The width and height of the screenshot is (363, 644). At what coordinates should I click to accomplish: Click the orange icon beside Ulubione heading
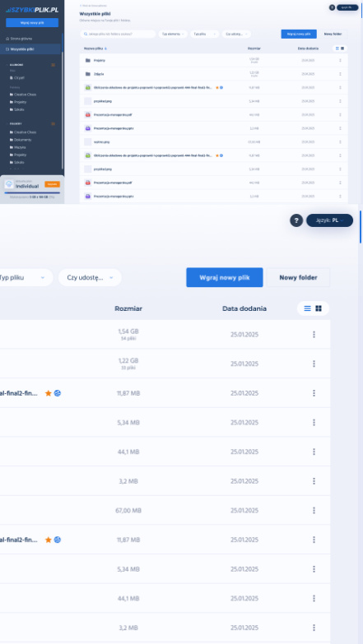coord(53,65)
